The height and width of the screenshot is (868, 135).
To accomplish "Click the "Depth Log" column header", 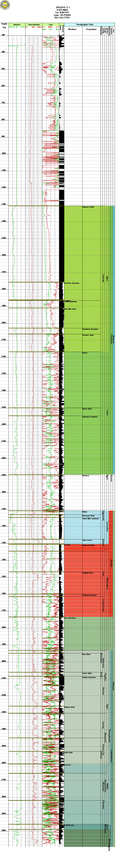I will (x=4, y=26).
